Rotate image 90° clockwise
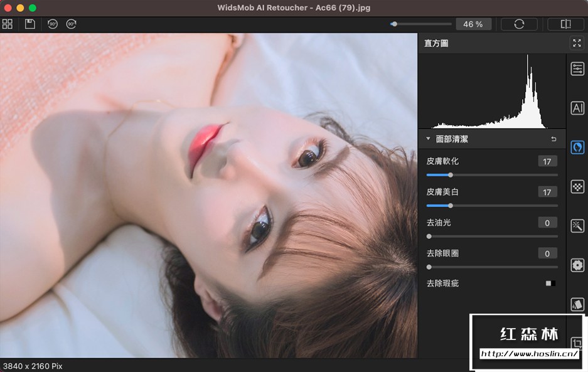 coord(72,24)
